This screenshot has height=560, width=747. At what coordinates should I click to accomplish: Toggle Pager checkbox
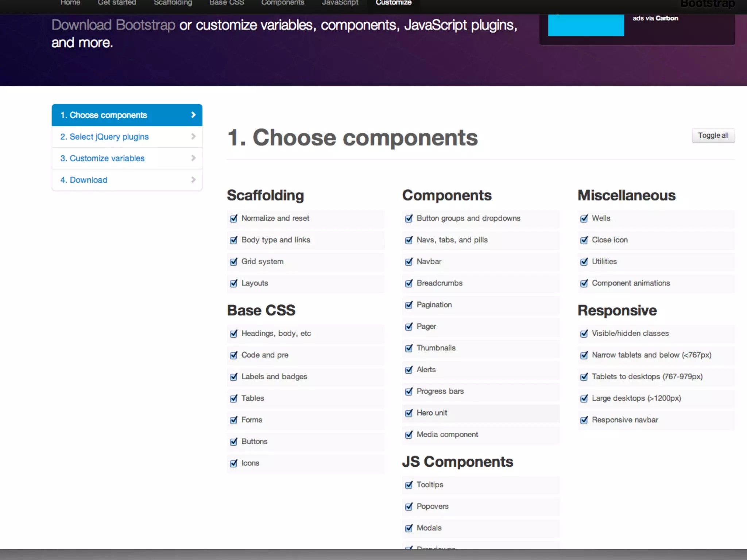coord(409,326)
